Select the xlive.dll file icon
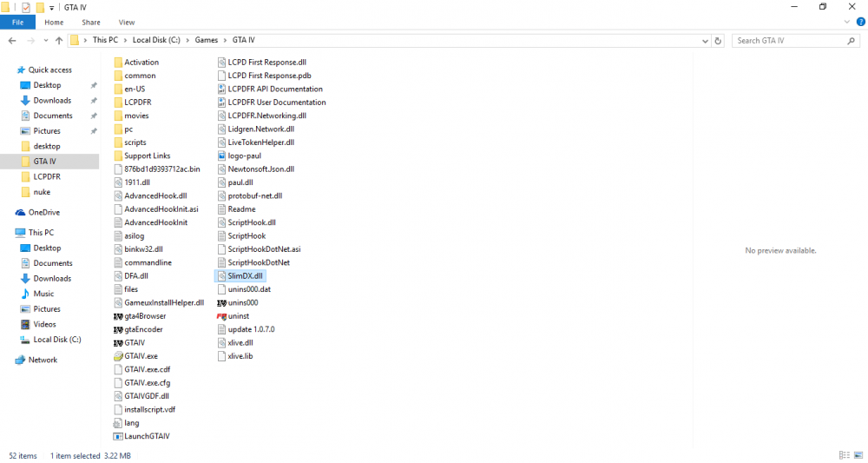Image resolution: width=868 pixels, height=463 pixels. [221, 343]
